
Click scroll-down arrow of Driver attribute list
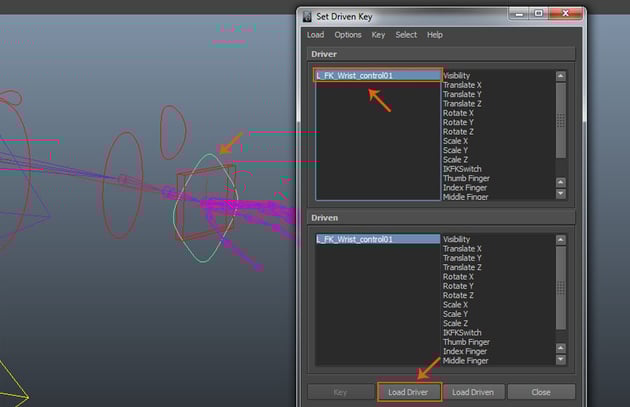[x=560, y=194]
